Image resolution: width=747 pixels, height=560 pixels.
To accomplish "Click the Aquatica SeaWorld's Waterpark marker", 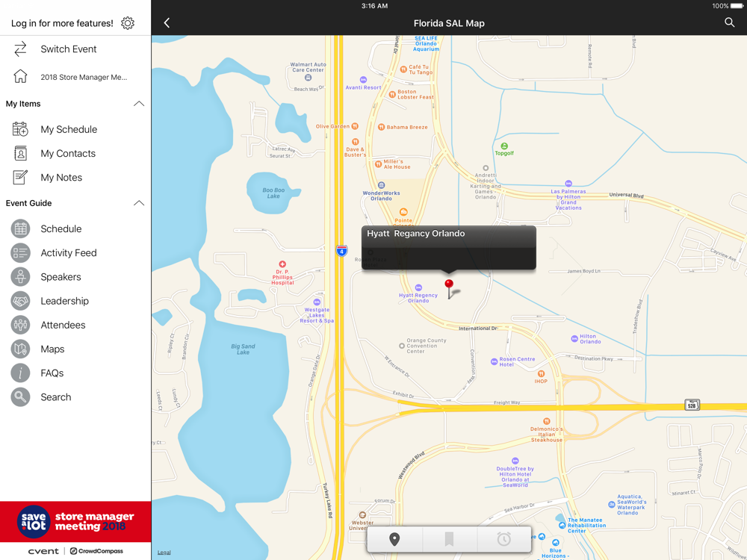I will [x=612, y=504].
